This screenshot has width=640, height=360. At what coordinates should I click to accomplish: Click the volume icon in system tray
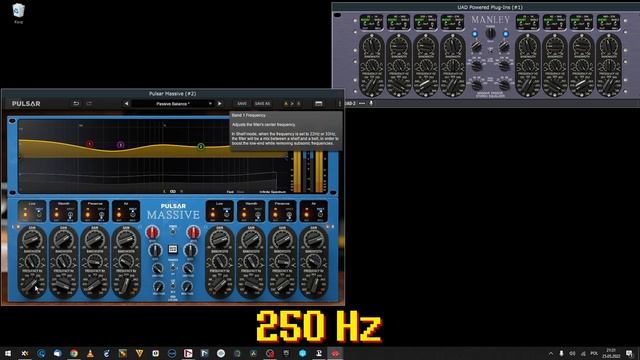click(572, 353)
